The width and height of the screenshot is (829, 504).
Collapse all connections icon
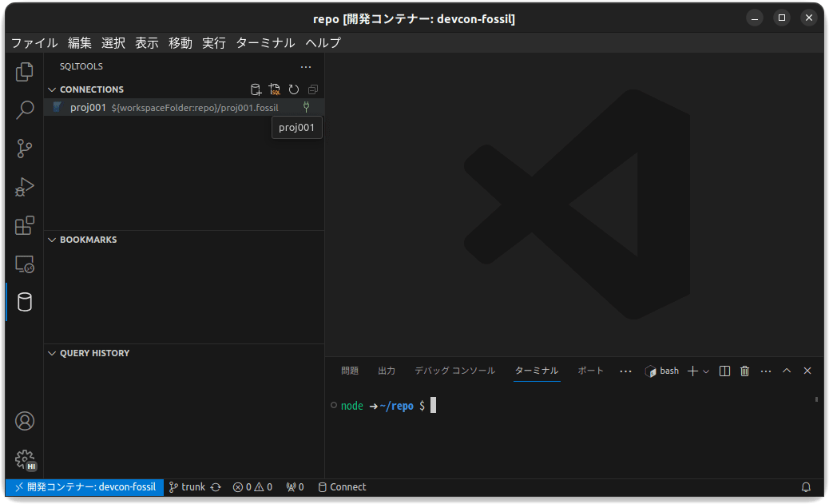click(x=313, y=89)
